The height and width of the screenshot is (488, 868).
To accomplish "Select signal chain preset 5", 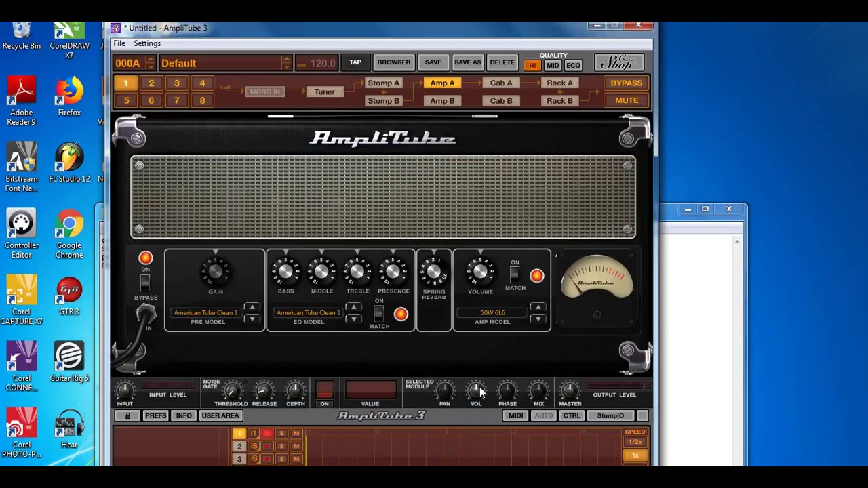I will tap(126, 100).
